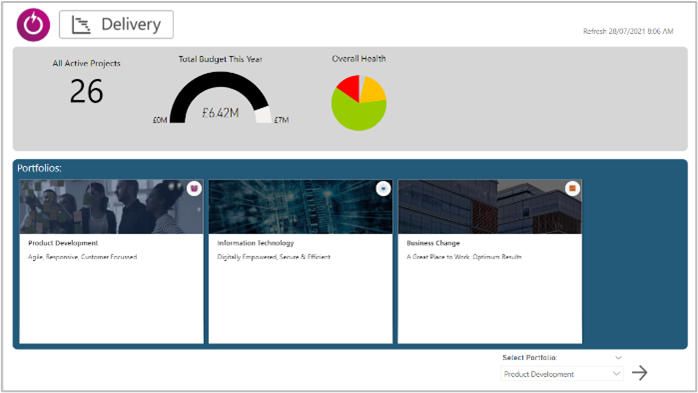Image resolution: width=698 pixels, height=393 pixels.
Task: Open the Information Technology card title
Action: pyautogui.click(x=256, y=243)
